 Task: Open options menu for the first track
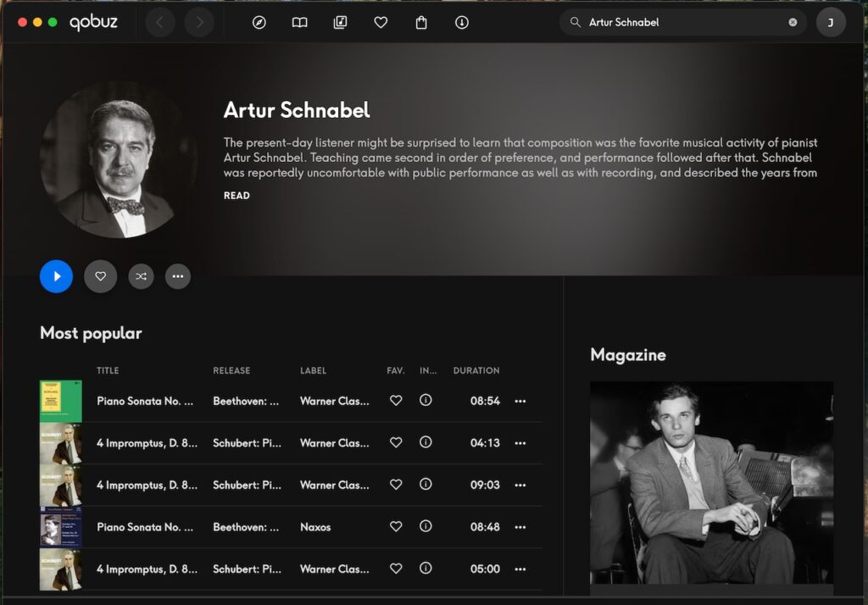pyautogui.click(x=520, y=400)
